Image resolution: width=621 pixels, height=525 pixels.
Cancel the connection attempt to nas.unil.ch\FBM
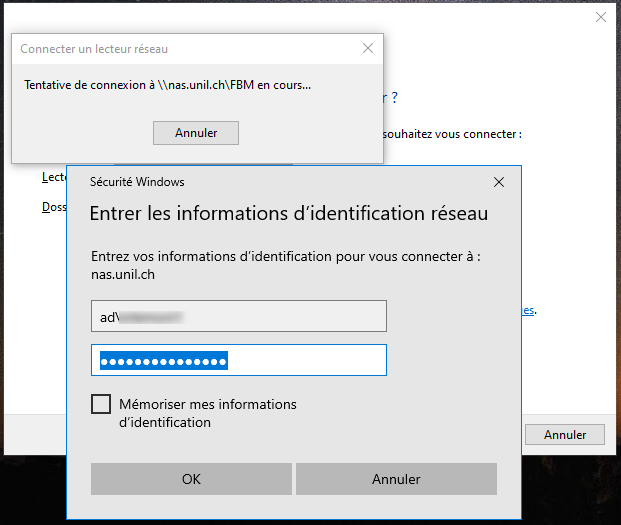click(x=196, y=133)
